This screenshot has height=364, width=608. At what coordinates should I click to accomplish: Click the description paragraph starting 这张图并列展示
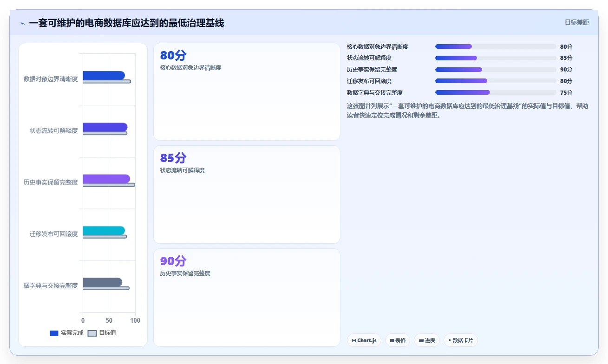[468, 110]
